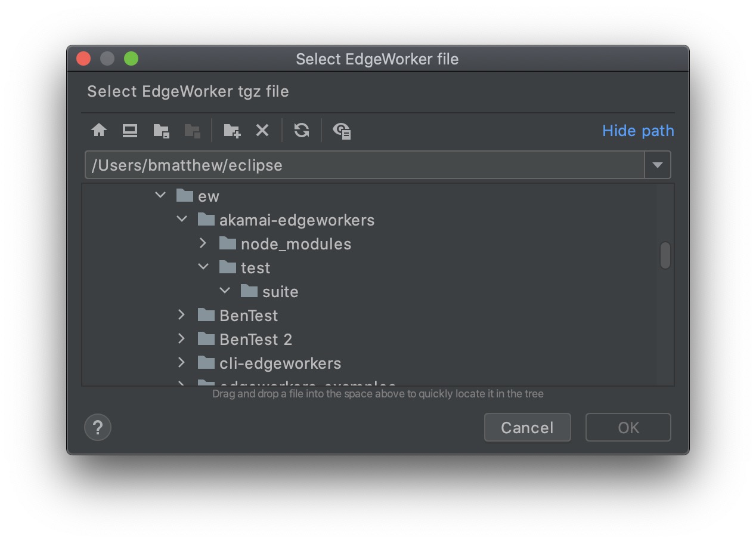The height and width of the screenshot is (543, 756).
Task: Select the suite folder
Action: coord(269,291)
